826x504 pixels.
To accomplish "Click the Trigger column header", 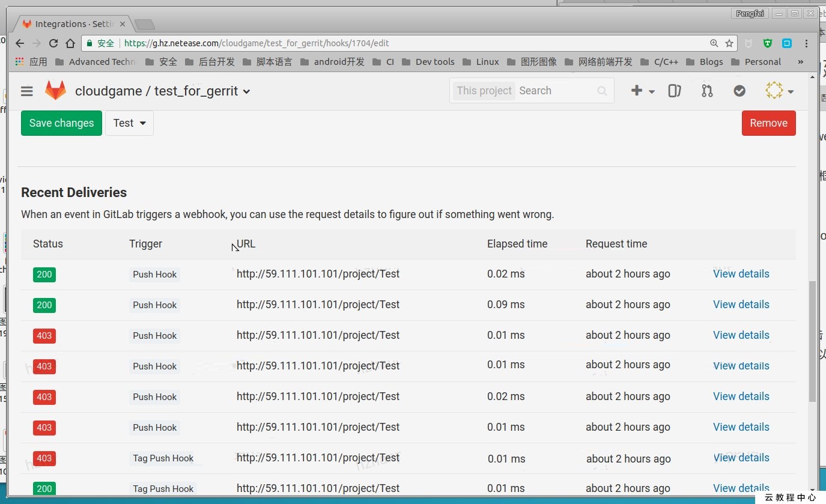I will point(146,244).
